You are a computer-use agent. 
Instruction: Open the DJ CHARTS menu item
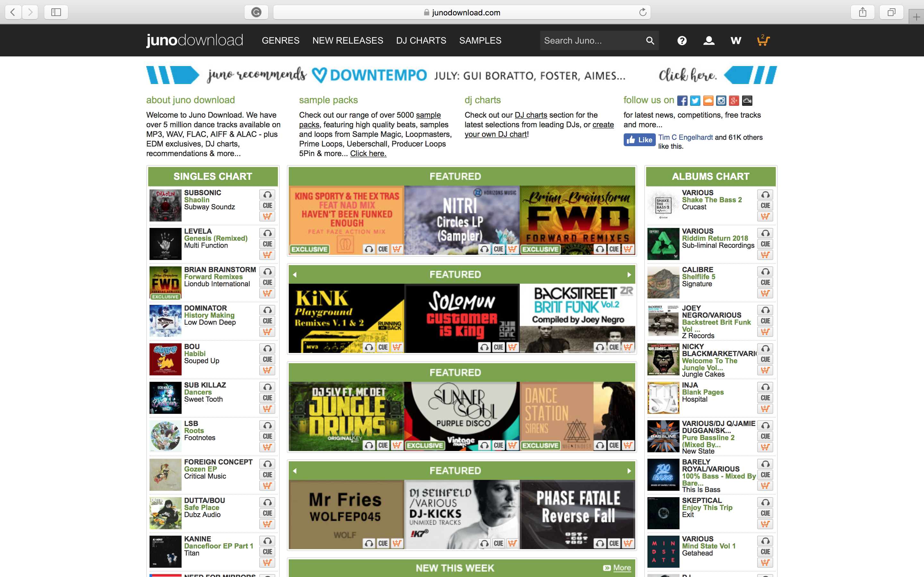click(x=421, y=40)
